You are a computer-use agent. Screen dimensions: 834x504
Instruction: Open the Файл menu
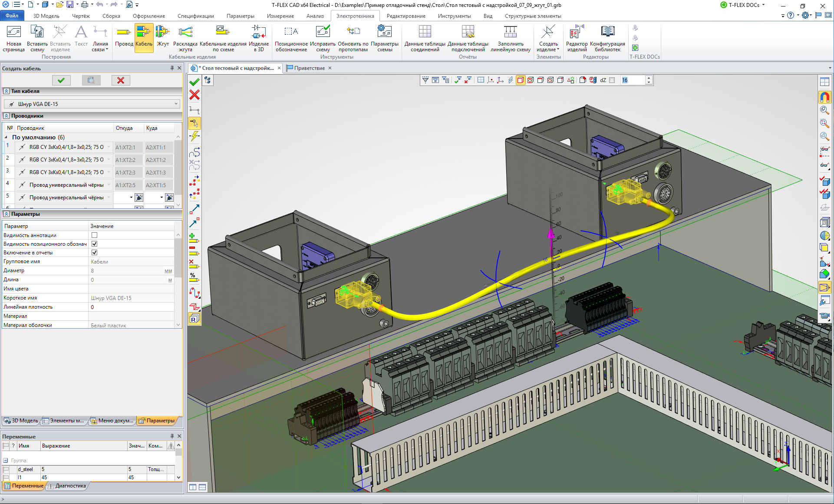pyautogui.click(x=12, y=16)
